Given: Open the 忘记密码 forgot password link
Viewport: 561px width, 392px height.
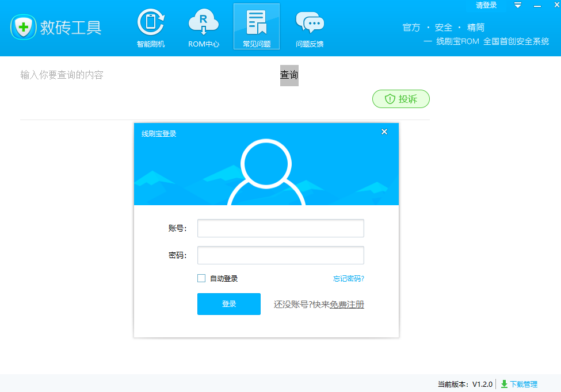Looking at the screenshot, I should (x=348, y=279).
